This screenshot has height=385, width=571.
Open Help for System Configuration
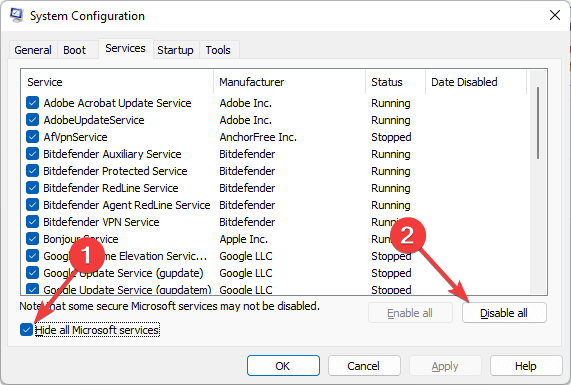(x=526, y=366)
